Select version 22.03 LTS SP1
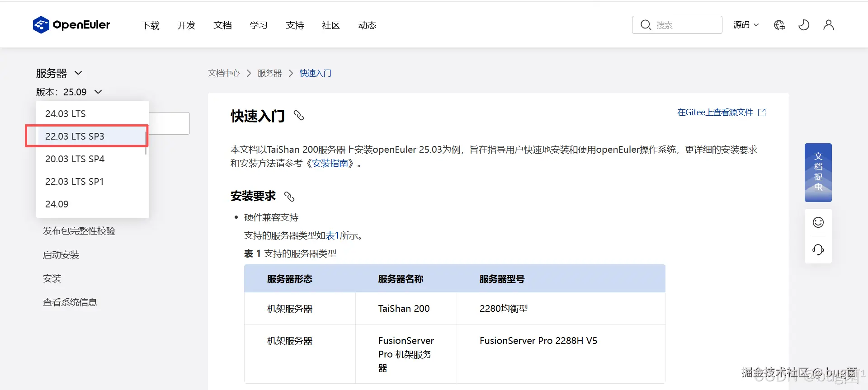 point(92,182)
